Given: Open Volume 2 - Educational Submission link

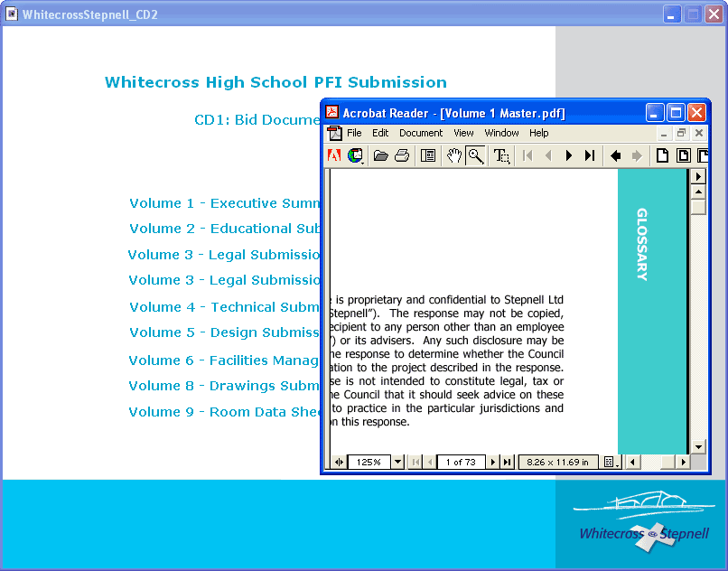Looking at the screenshot, I should 225,229.
